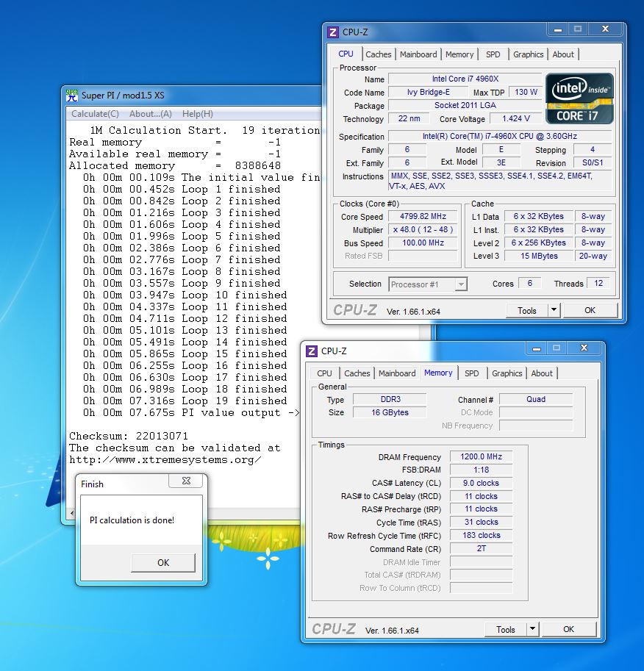Click the Checksum: 22013071 line in Super PI
Viewport: 644px width, 671px height.
(129, 436)
